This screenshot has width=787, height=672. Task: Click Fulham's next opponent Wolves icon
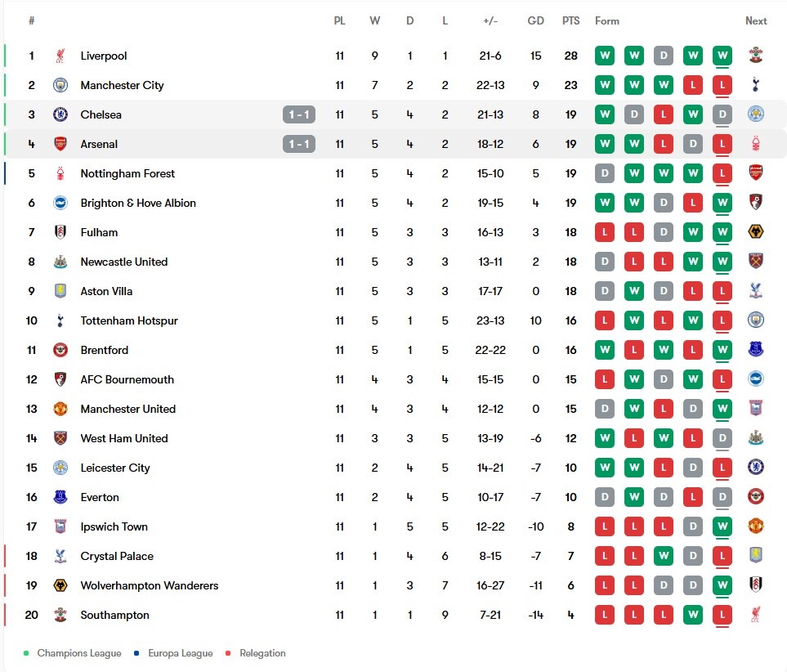click(x=755, y=231)
